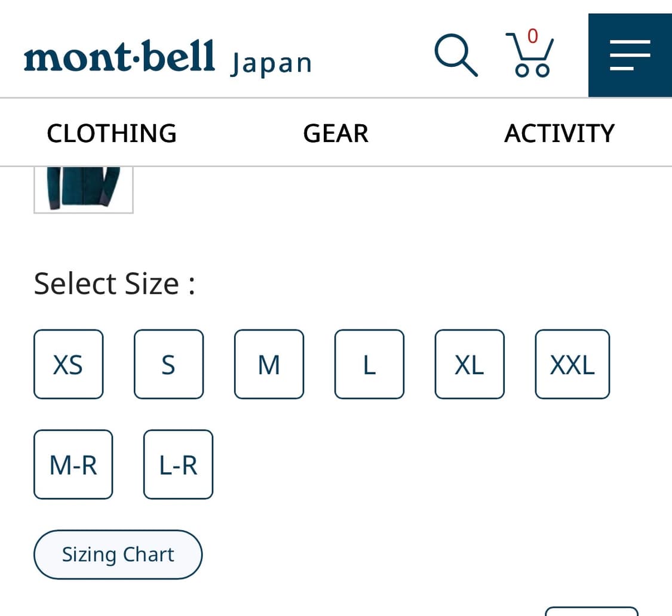This screenshot has width=672, height=616.
Task: Click the partially visible button at bottom right
Action: coord(591,611)
